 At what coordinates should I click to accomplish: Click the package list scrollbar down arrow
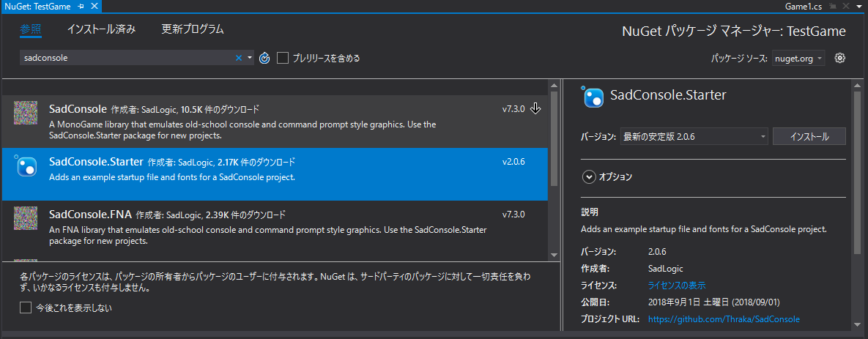coord(554,255)
